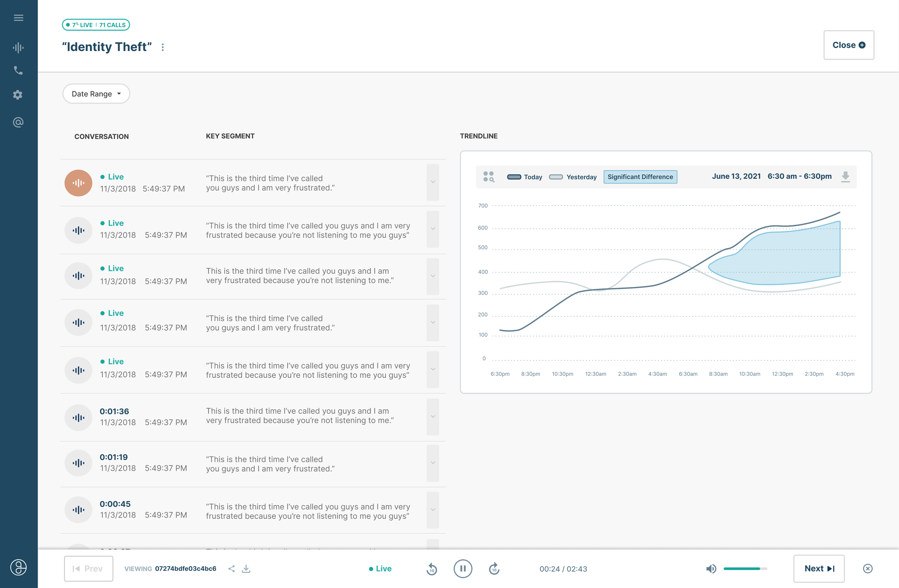Toggle the Significant Difference highlight
The width and height of the screenshot is (899, 588).
[x=640, y=177]
